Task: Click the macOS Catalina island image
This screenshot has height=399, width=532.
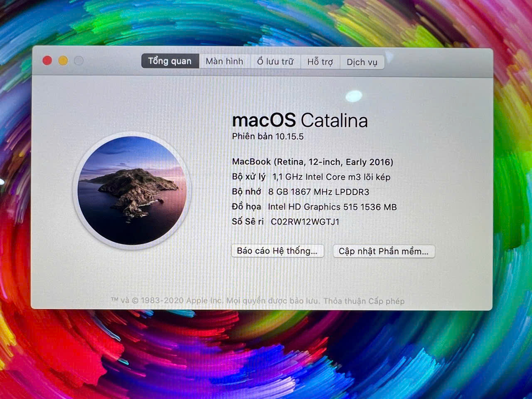Action: click(x=132, y=191)
